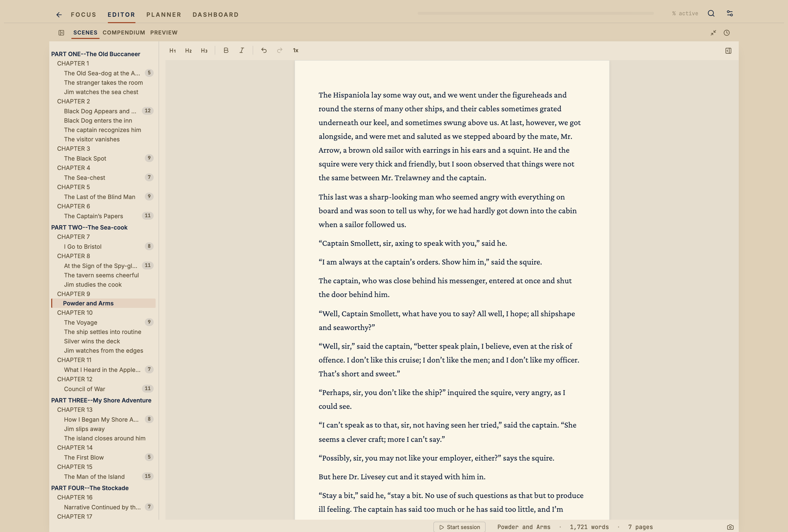Select CHAPTER 1 in the outline
The height and width of the screenshot is (532, 788).
click(73, 63)
